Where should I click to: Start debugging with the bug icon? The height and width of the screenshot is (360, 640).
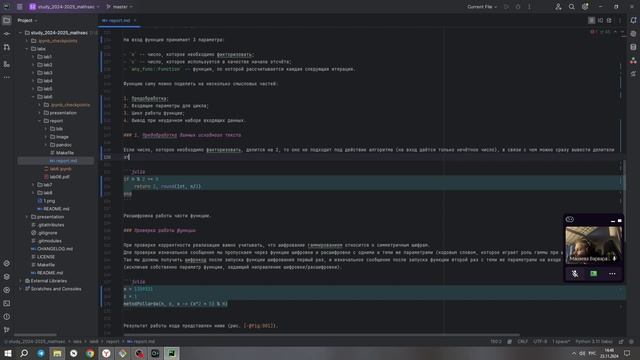518,7
